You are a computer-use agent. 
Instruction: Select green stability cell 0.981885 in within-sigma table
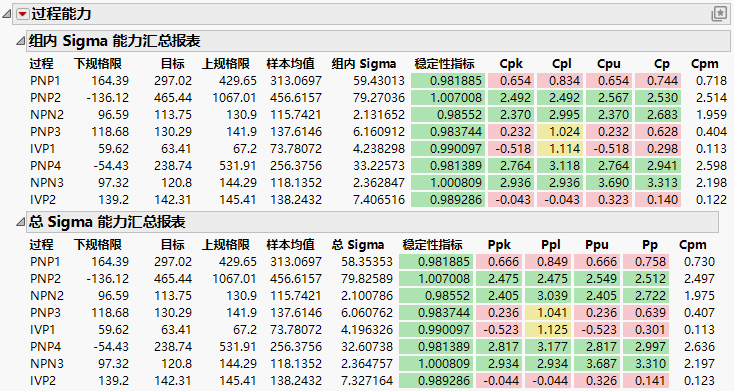click(448, 81)
